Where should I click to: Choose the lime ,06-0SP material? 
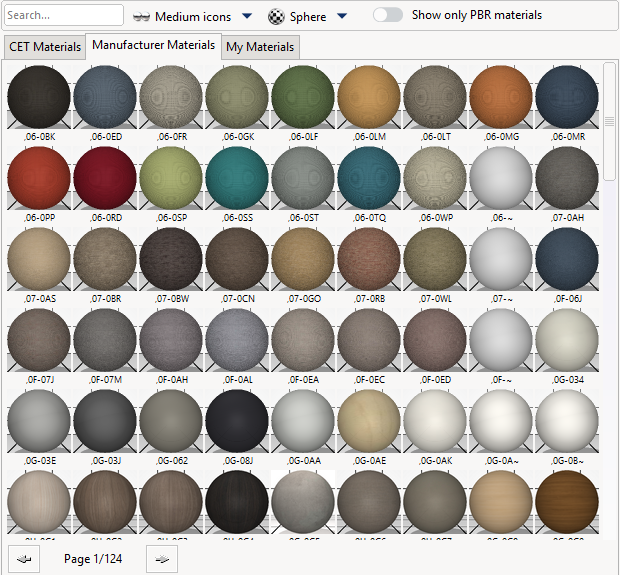pos(171,178)
